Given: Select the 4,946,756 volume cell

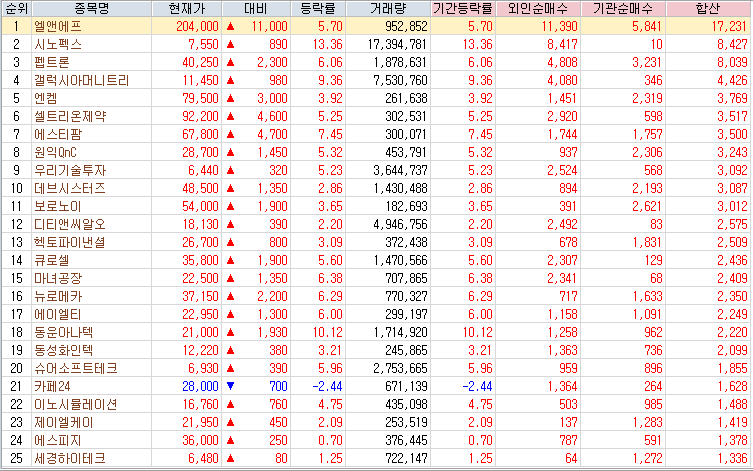Looking at the screenshot, I should 401,225.
